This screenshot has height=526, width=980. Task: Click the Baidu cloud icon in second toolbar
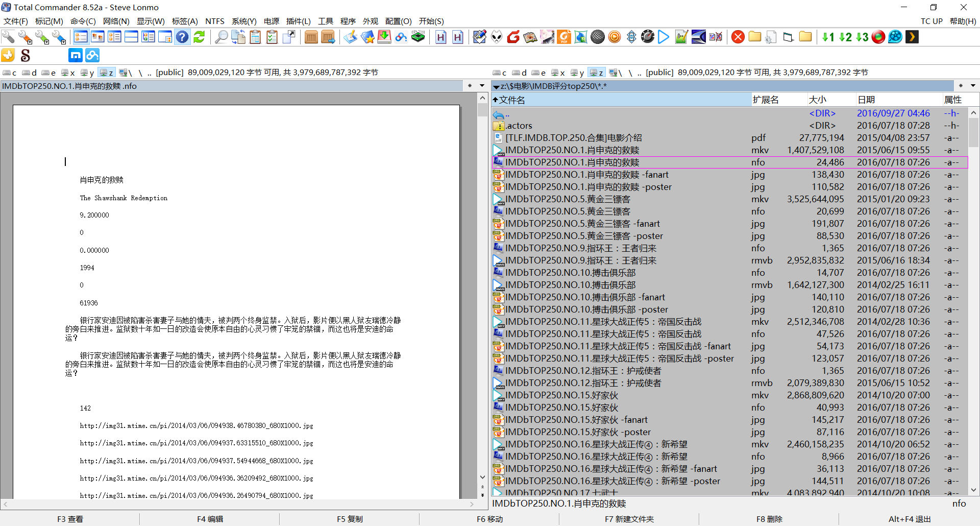click(x=92, y=55)
